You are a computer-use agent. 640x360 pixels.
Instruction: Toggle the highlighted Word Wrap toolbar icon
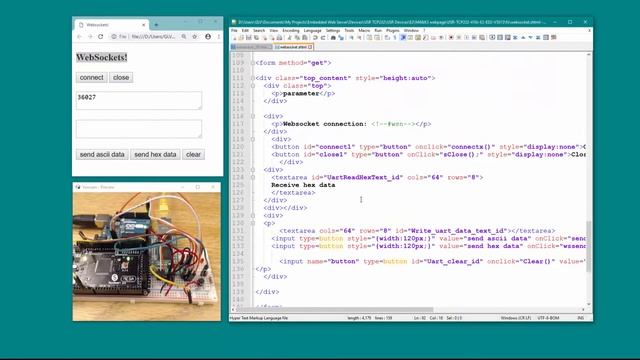pos(403,38)
